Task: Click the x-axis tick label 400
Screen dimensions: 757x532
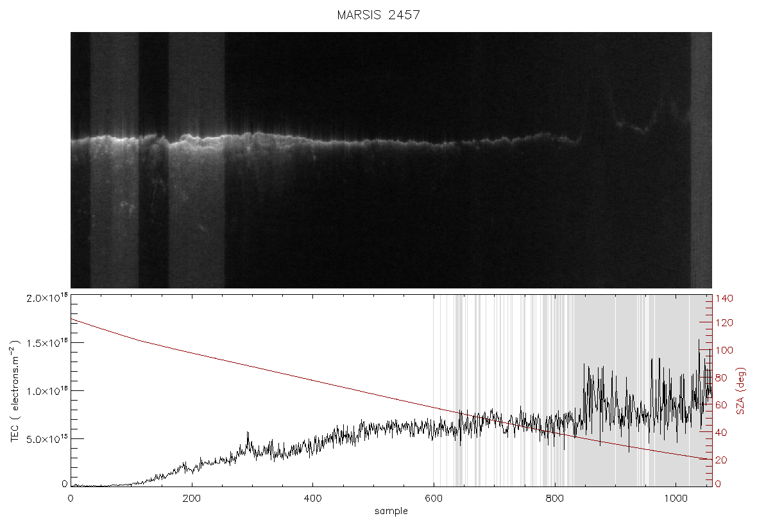Action: (312, 498)
